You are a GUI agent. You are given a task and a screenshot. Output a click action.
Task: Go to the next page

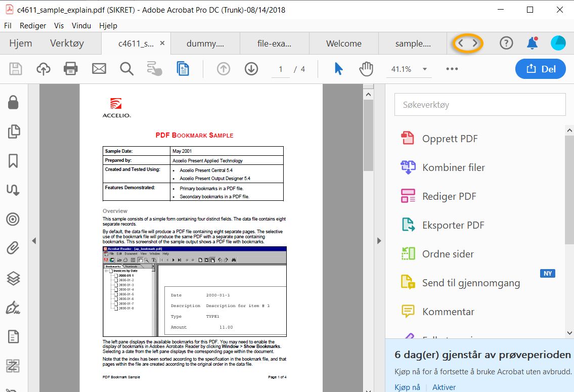[x=251, y=69]
